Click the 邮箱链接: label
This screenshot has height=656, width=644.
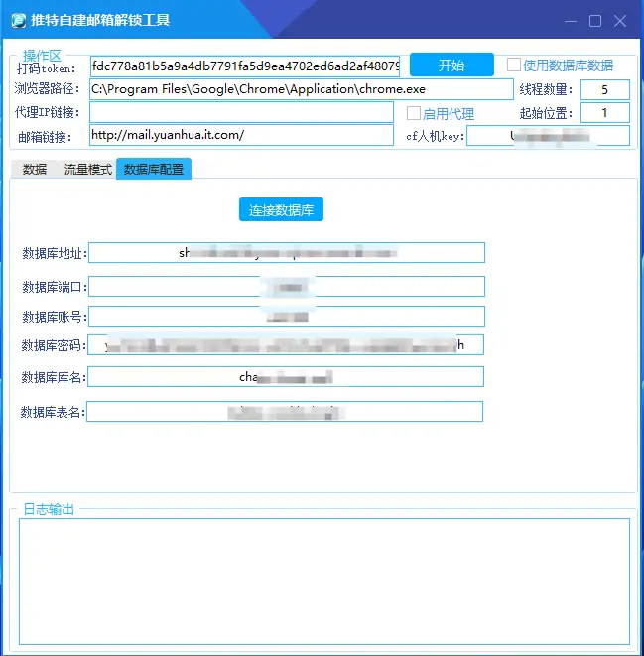click(x=45, y=137)
